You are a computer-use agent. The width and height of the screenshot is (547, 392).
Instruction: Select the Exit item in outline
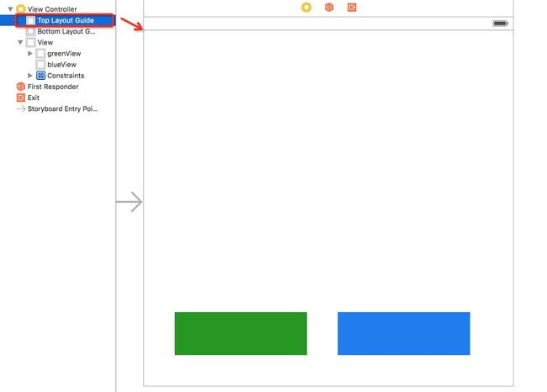(34, 98)
